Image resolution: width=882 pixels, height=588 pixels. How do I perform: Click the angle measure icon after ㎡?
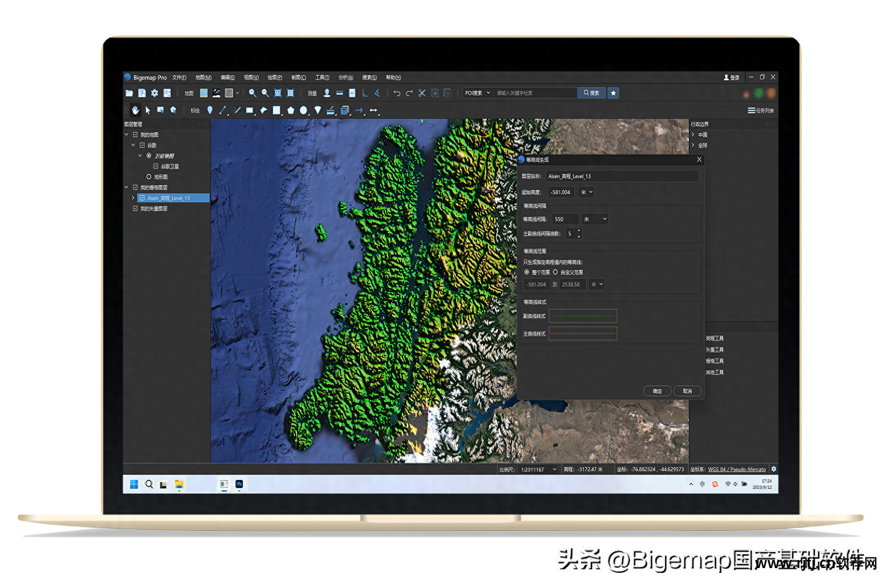click(365, 93)
